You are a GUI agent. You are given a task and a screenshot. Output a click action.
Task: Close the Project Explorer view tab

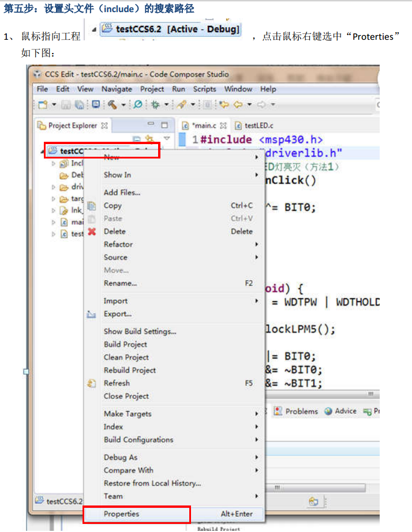tap(104, 126)
